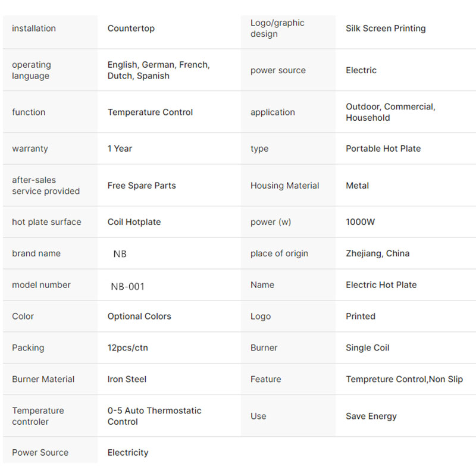Select the 'Portable Hot Plate' type value
The height and width of the screenshot is (476, 476).
click(383, 149)
